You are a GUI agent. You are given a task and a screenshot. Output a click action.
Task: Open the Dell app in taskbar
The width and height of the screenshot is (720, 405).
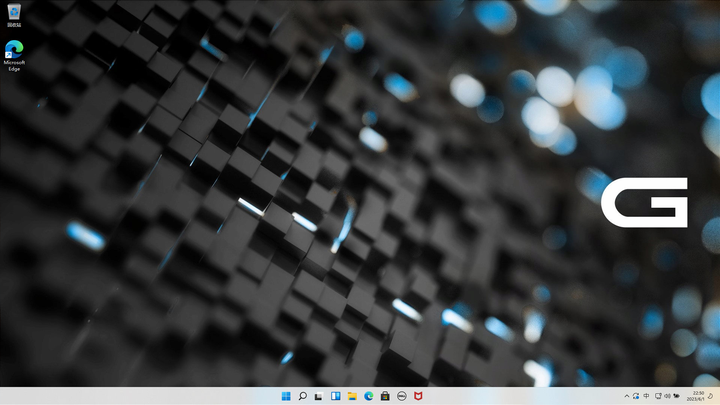pyautogui.click(x=401, y=396)
